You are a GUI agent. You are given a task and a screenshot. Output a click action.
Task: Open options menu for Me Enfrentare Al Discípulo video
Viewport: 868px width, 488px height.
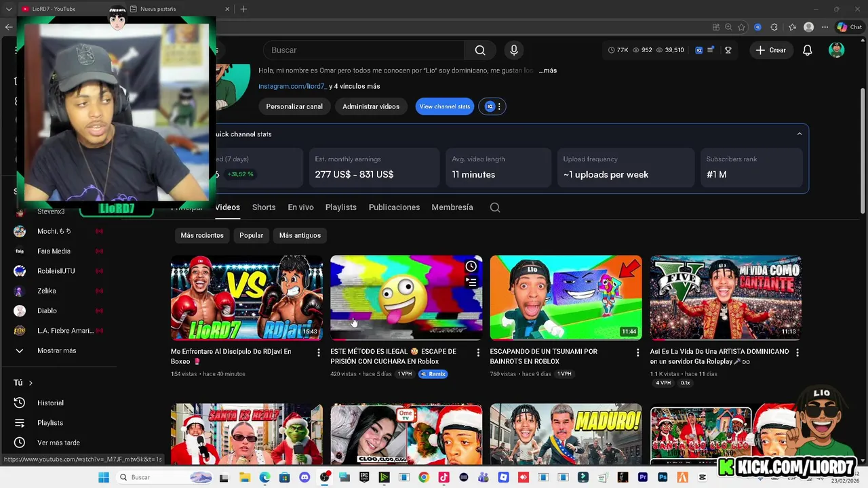319,352
